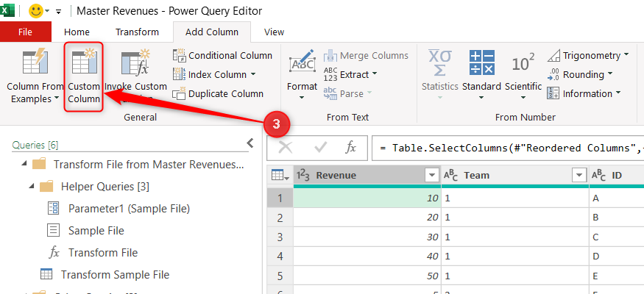This screenshot has height=294, width=644.
Task: Click Duplicate Column
Action: tap(218, 94)
